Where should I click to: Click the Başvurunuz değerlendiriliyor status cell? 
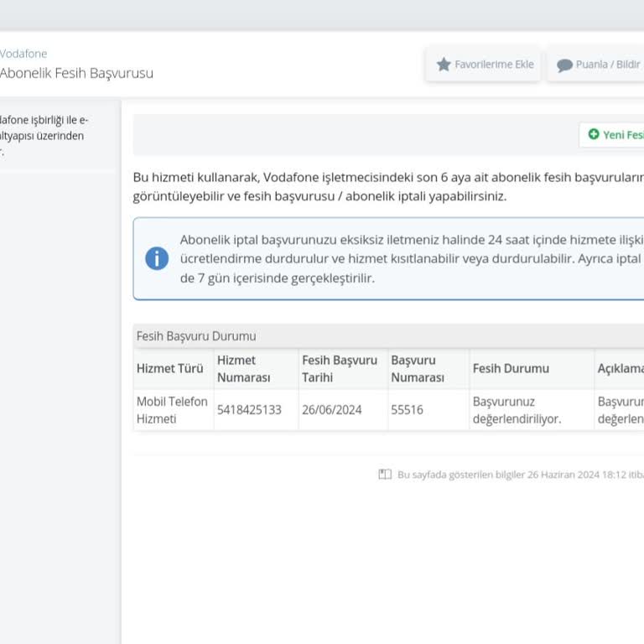coord(517,410)
